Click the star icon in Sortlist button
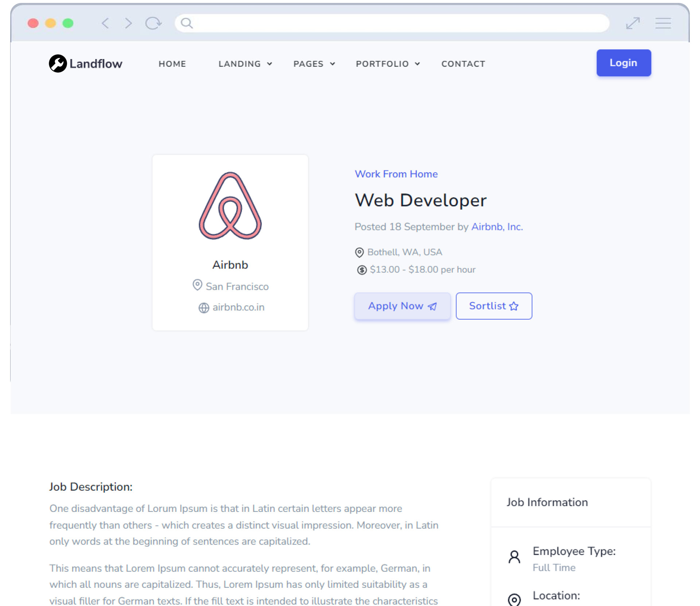Viewport: 700px width, 606px height. tap(514, 306)
